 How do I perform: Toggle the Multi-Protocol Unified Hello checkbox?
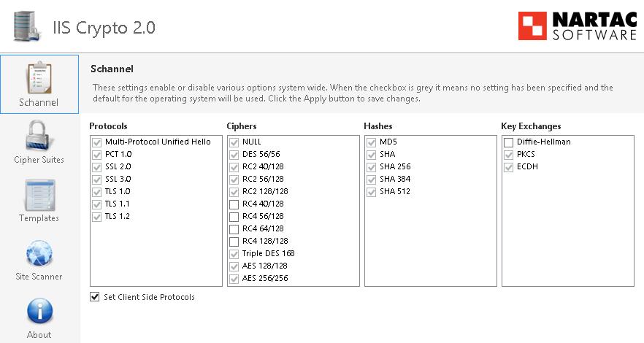96,142
